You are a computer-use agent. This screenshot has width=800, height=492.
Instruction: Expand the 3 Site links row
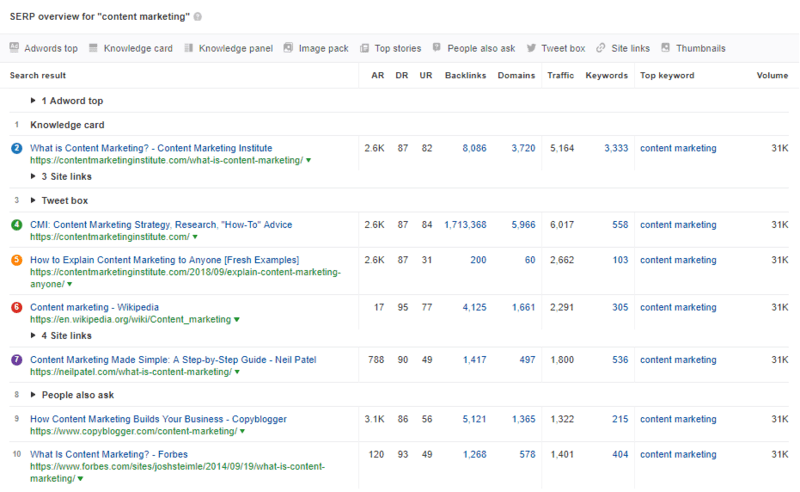33,176
